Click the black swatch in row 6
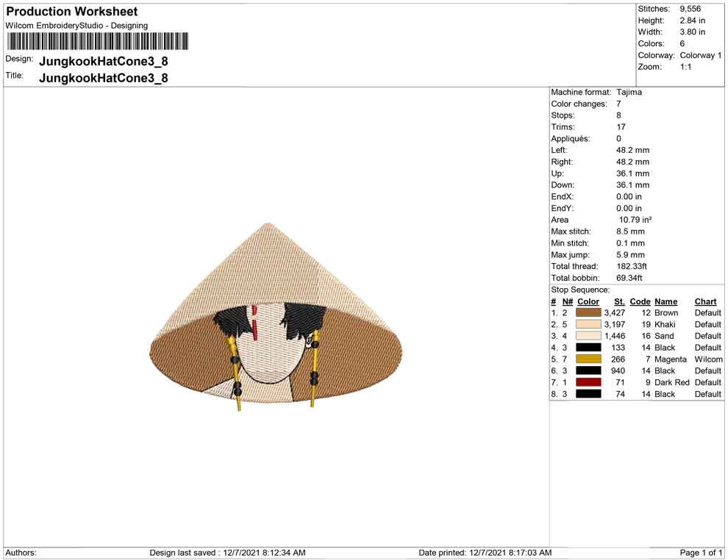728x560 pixels. click(x=588, y=370)
